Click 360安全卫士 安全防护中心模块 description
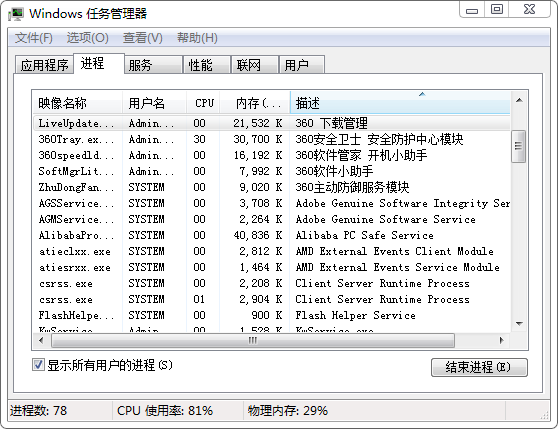Viewport: 558px width, 429px height. click(x=379, y=139)
